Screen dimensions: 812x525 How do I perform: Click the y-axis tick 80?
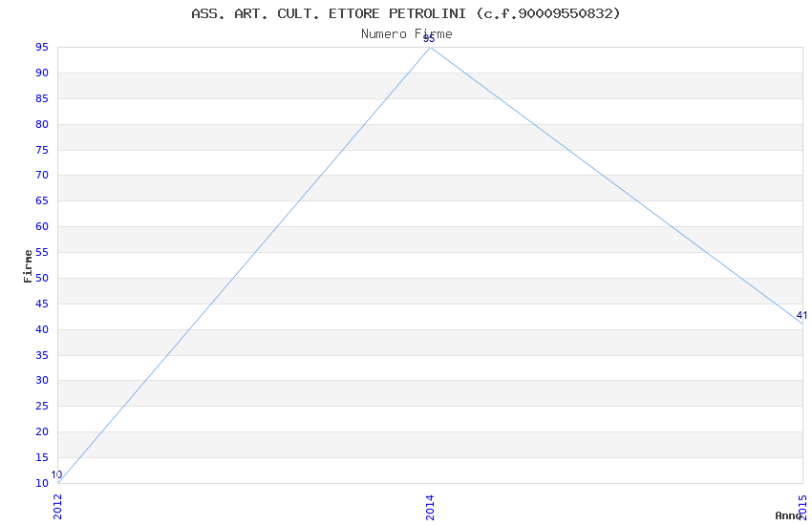pos(42,124)
